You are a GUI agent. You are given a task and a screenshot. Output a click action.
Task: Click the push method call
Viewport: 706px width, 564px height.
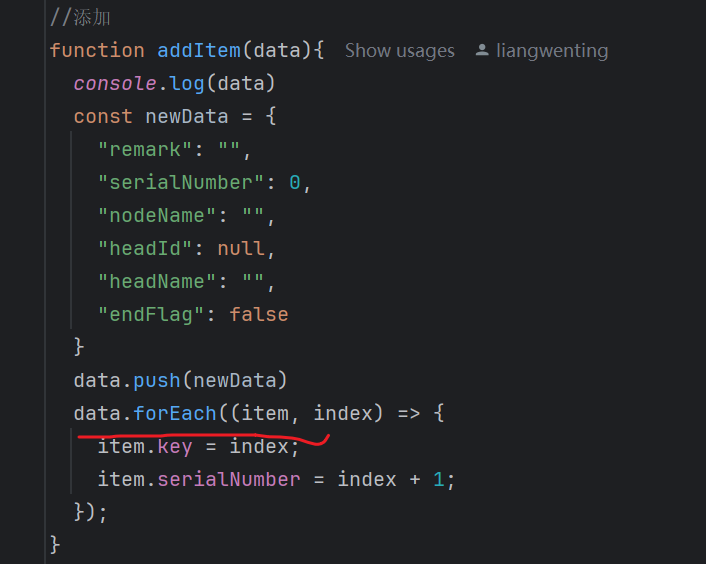[157, 381]
